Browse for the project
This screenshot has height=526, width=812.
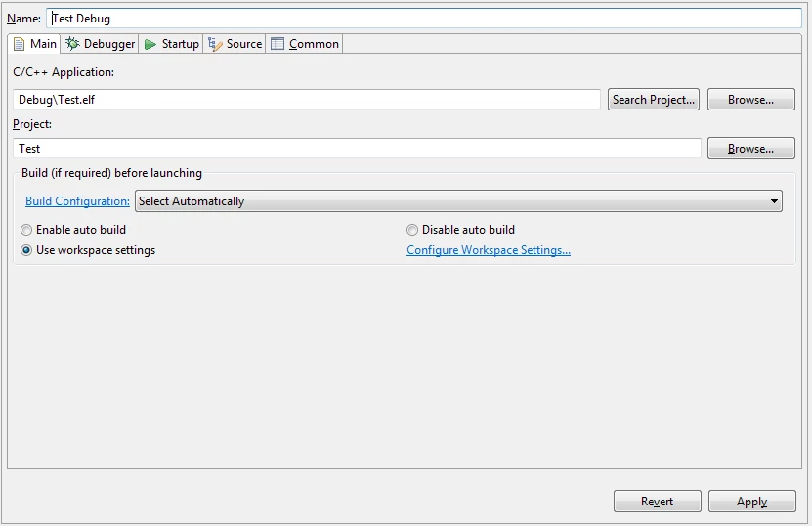pyautogui.click(x=750, y=149)
